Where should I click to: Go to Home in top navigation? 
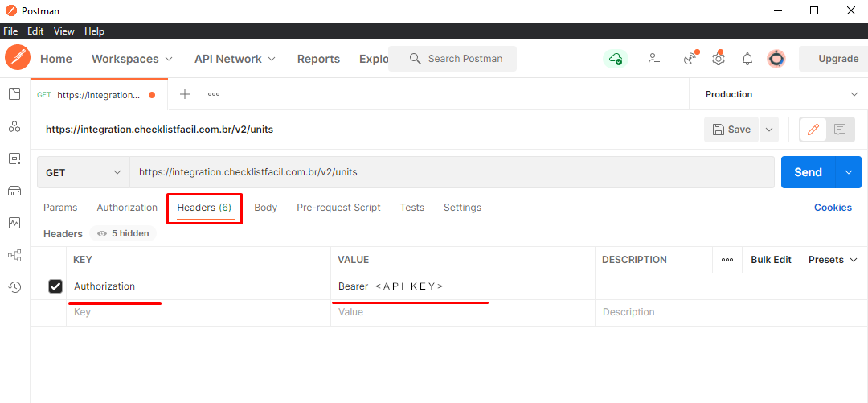(56, 59)
